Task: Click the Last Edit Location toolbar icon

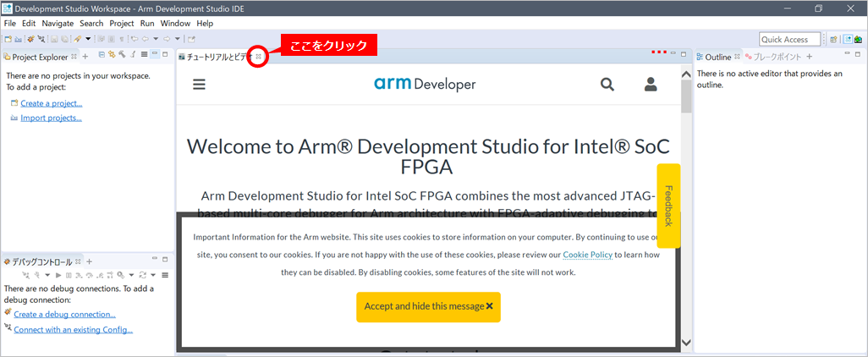Action: [x=135, y=39]
